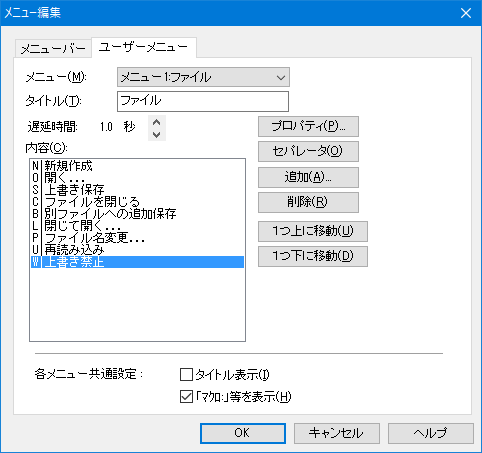The image size is (482, 453).
Task: Move item down with 1つ下に移動(D)
Action: coord(313,256)
